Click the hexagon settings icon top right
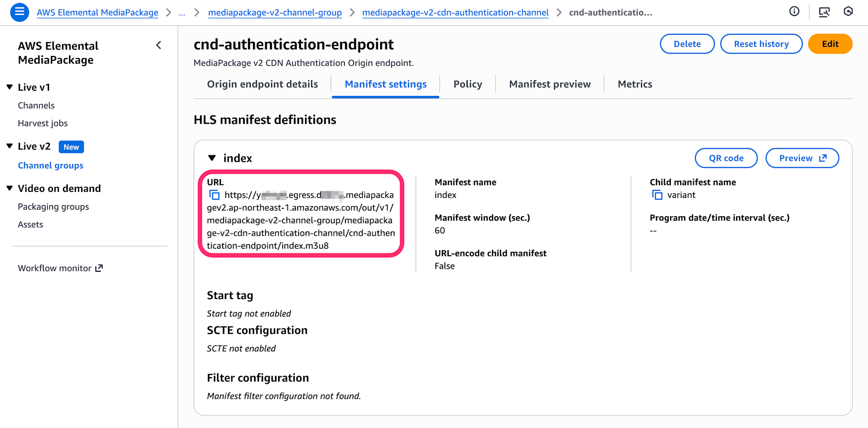This screenshot has height=428, width=868. tap(848, 12)
